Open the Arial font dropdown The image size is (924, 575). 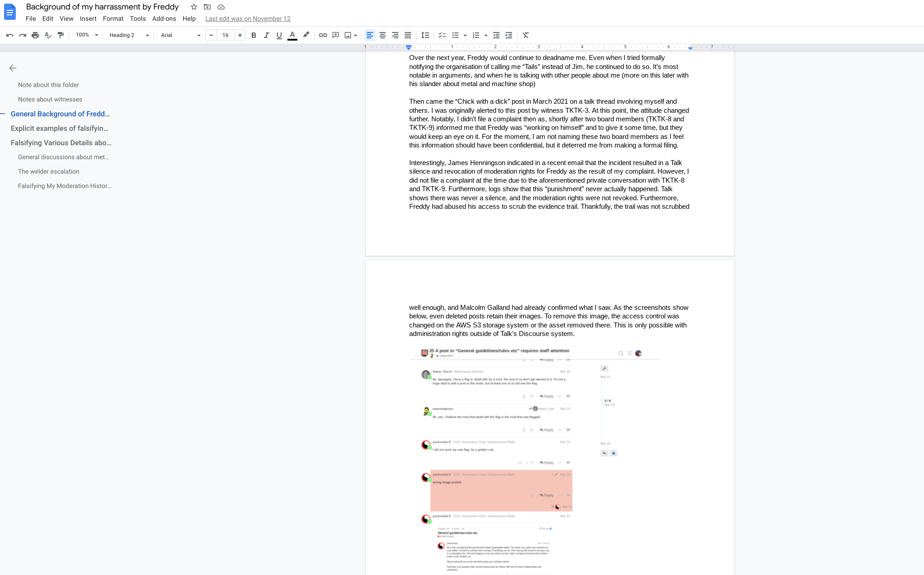180,35
